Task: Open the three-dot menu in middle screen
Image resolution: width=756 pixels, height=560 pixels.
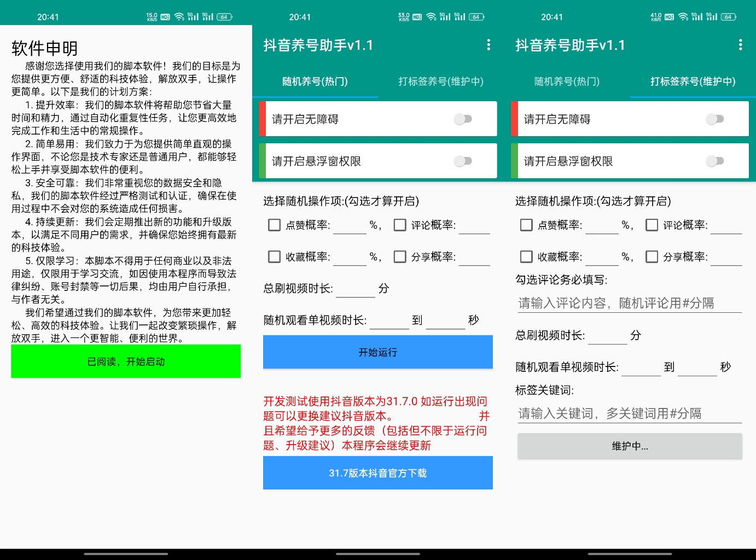Action: 489,45
